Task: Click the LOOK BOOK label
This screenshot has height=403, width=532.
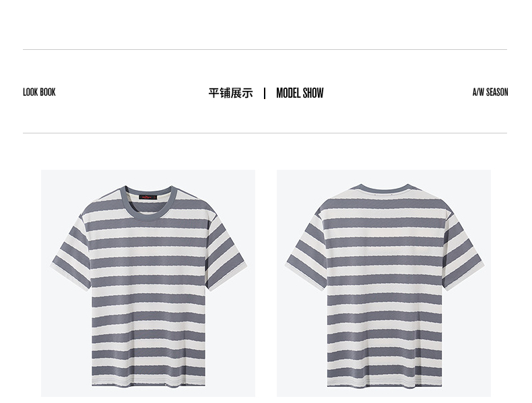Action: (39, 92)
